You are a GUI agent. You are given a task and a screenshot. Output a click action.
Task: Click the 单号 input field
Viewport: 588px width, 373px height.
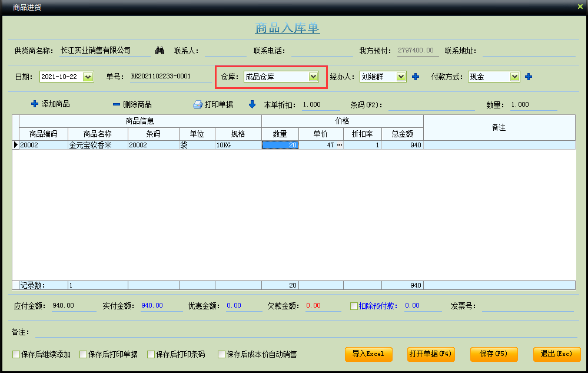pos(171,77)
